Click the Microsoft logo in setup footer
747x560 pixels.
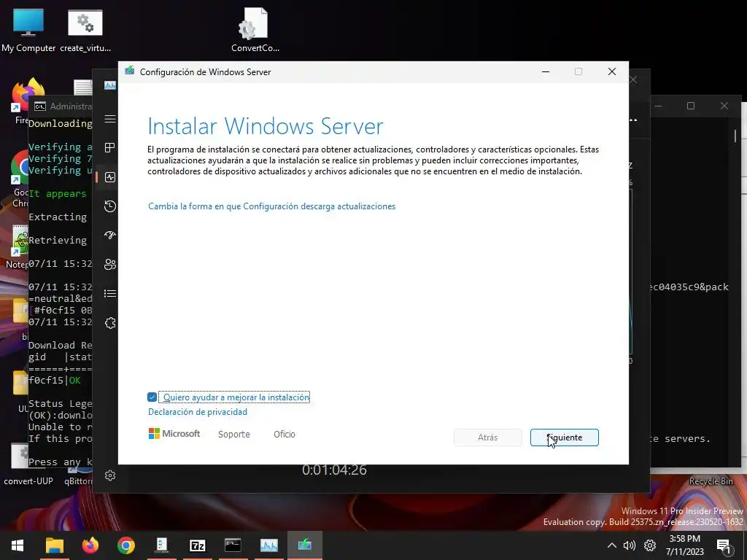tap(174, 434)
